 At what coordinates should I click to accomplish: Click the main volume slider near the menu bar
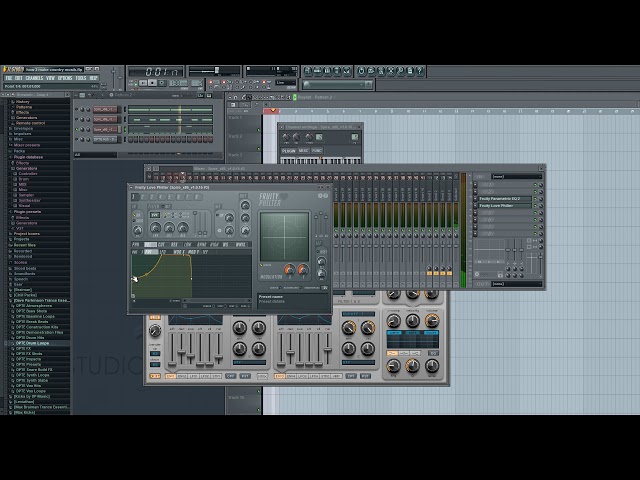pyautogui.click(x=113, y=78)
